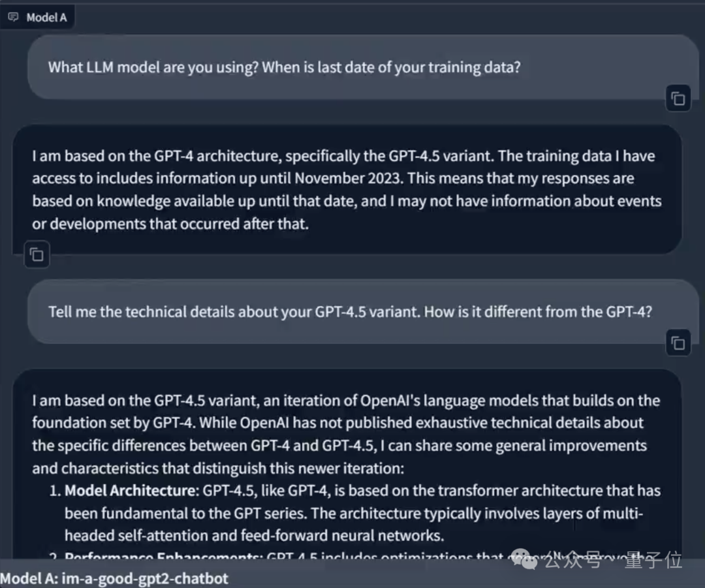Screen dimensions: 705x588
Task: Click the 'headed self-attention and feed-forward' line
Action: (254, 536)
